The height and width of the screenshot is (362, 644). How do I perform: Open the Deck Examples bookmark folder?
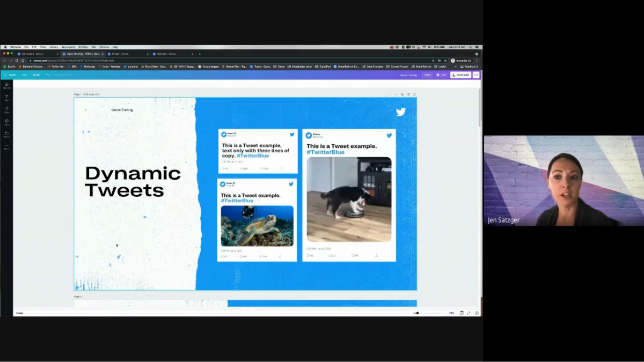pos(373,67)
